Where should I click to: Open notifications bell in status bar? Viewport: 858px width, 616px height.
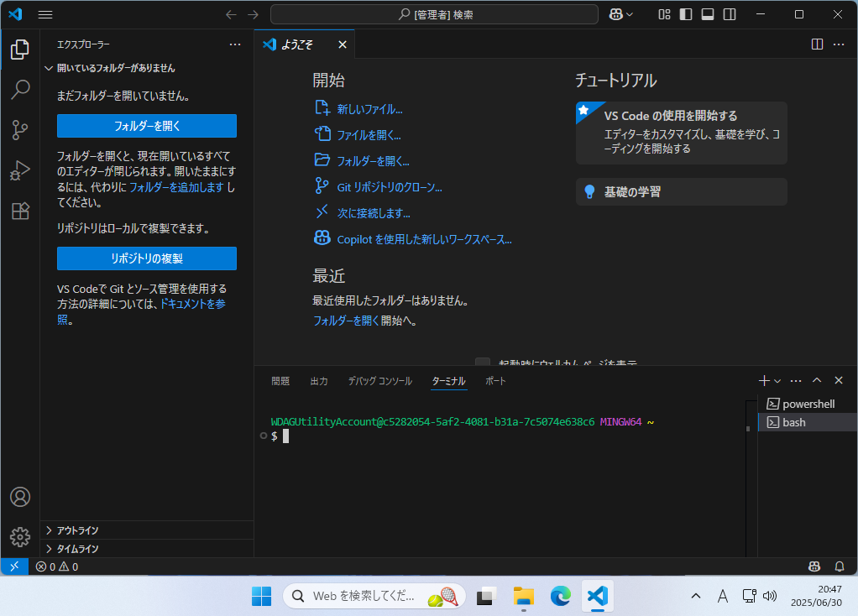840,566
